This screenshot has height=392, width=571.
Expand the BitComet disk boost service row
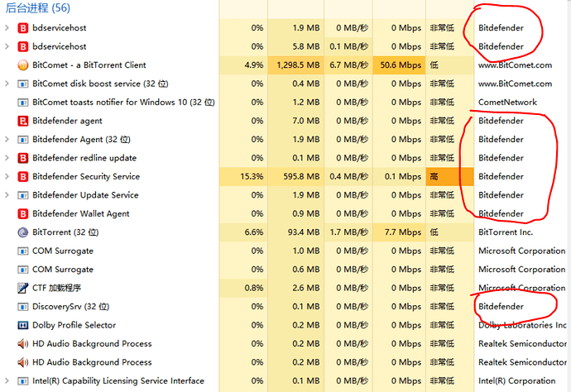(7, 84)
